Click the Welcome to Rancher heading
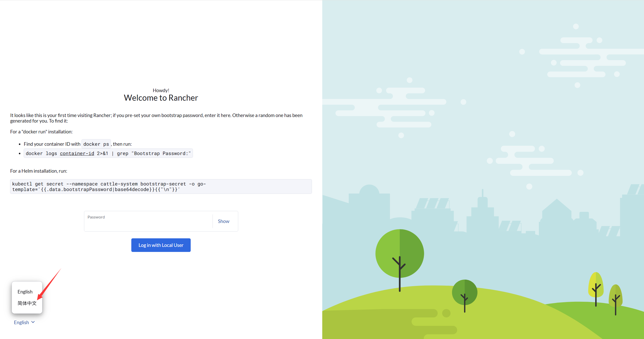The height and width of the screenshot is (339, 644). (161, 98)
